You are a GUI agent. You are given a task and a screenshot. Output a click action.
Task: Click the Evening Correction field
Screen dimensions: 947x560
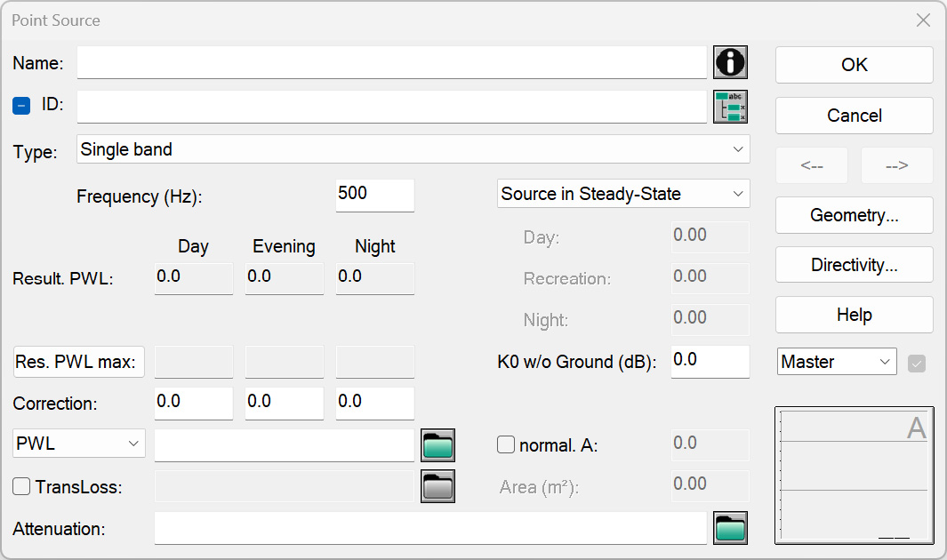(x=285, y=403)
